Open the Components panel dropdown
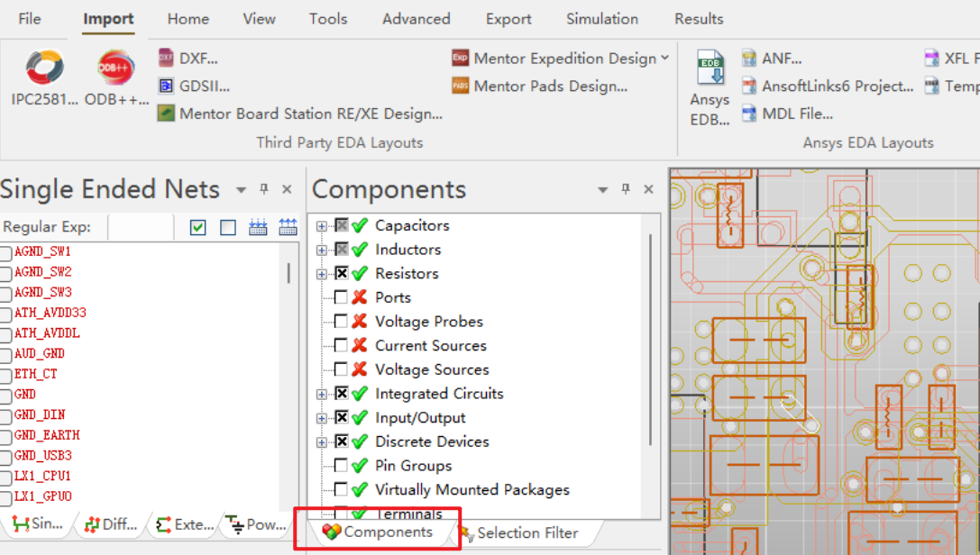 click(602, 190)
